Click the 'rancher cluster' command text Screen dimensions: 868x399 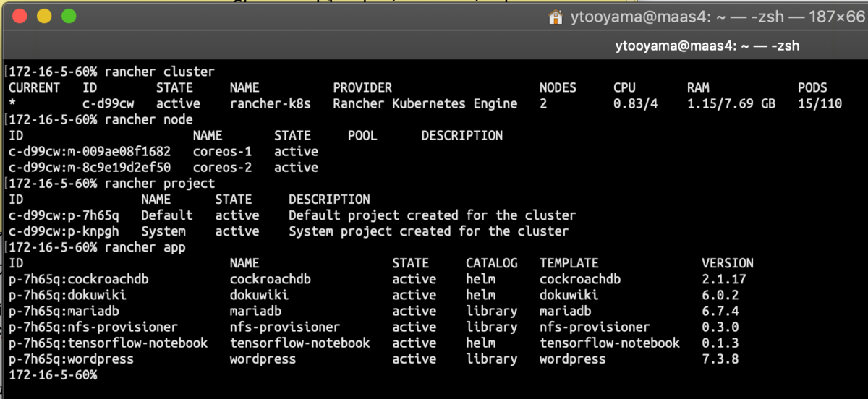(160, 72)
